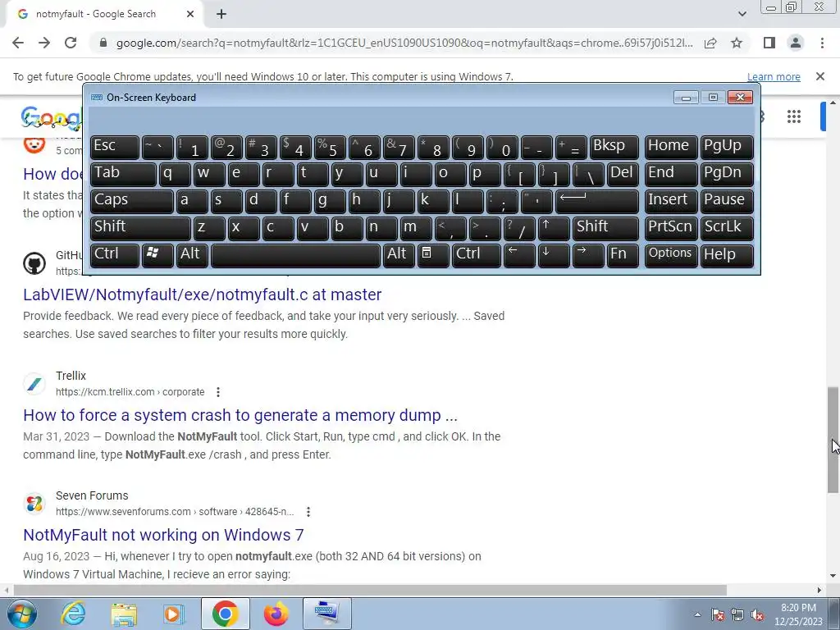This screenshot has height=630, width=840.
Task: Open the Chrome three-dot menu
Action: tap(822, 43)
